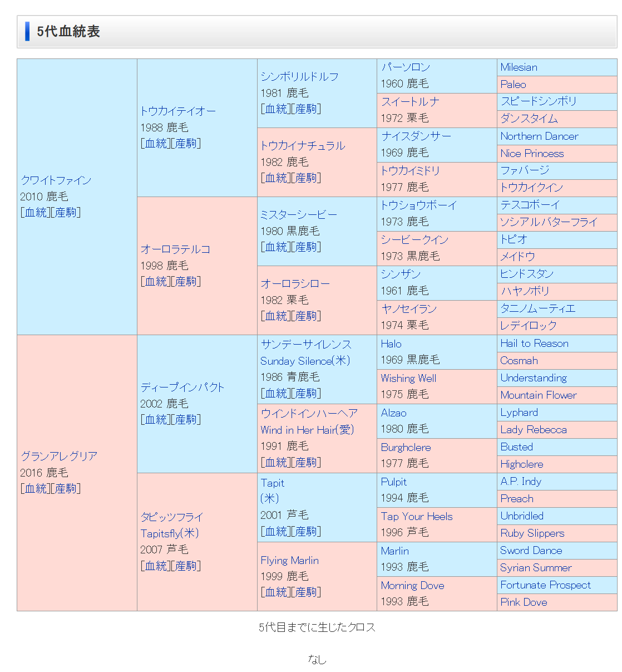Open the Halo horse link
The width and height of the screenshot is (622, 672).
tap(391, 344)
